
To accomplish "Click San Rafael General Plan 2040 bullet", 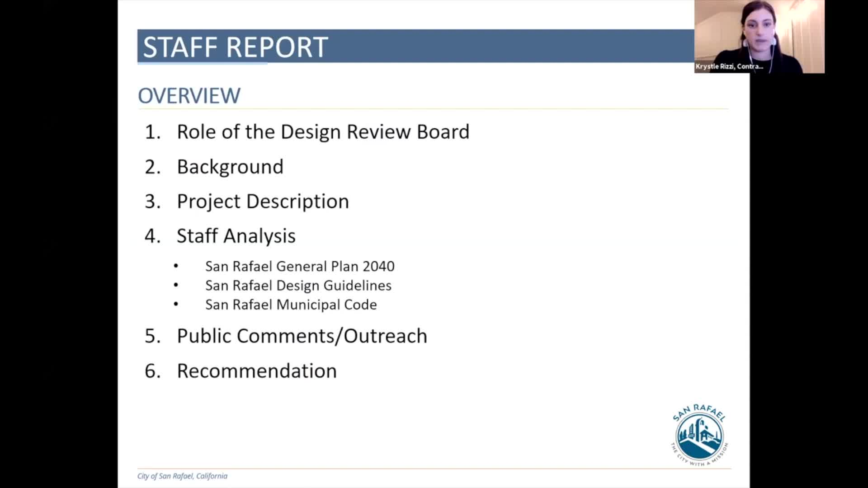I will [x=299, y=266].
